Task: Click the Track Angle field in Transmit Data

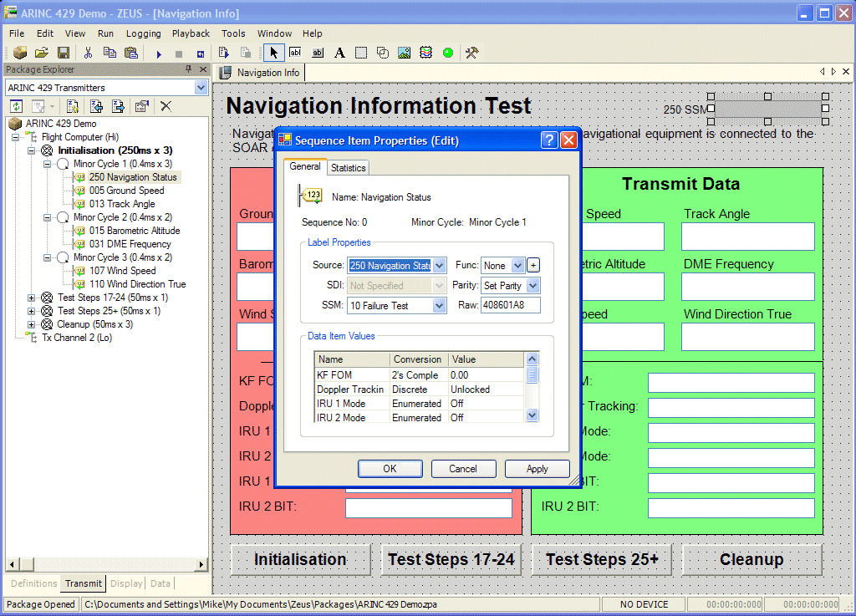Action: click(748, 237)
